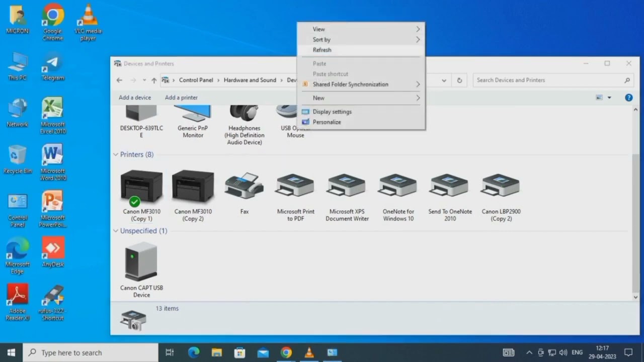Choose Personalize in context menu
Screen dimensions: 644x362
361,122
